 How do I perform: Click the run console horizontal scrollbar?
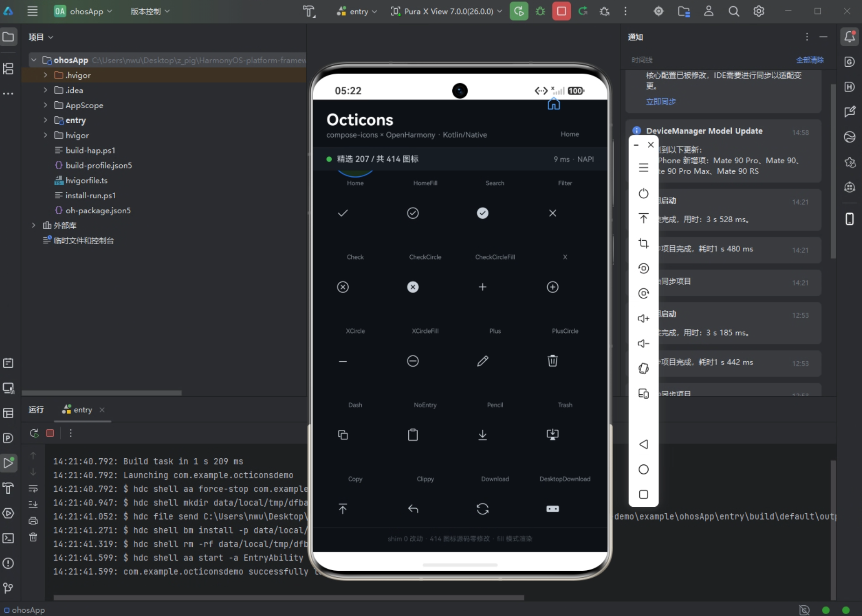289,597
